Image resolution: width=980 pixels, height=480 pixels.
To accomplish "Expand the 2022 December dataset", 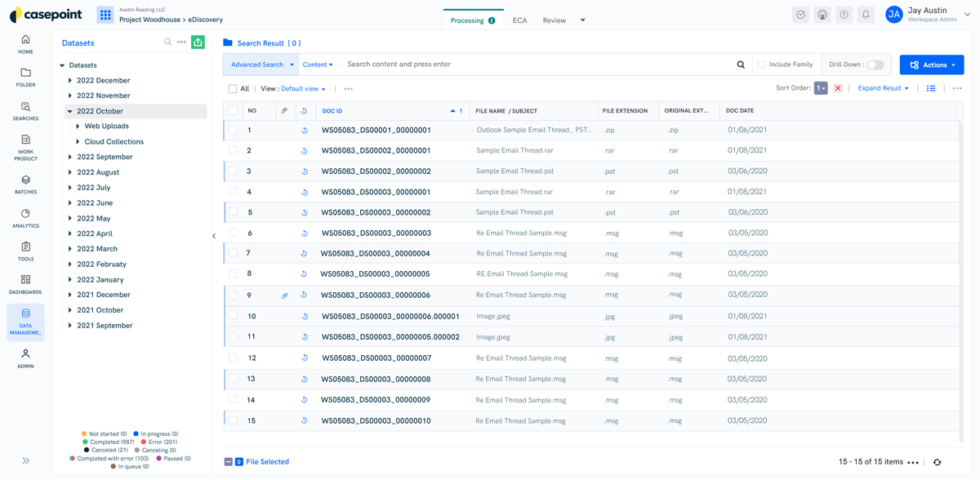I will [x=70, y=80].
